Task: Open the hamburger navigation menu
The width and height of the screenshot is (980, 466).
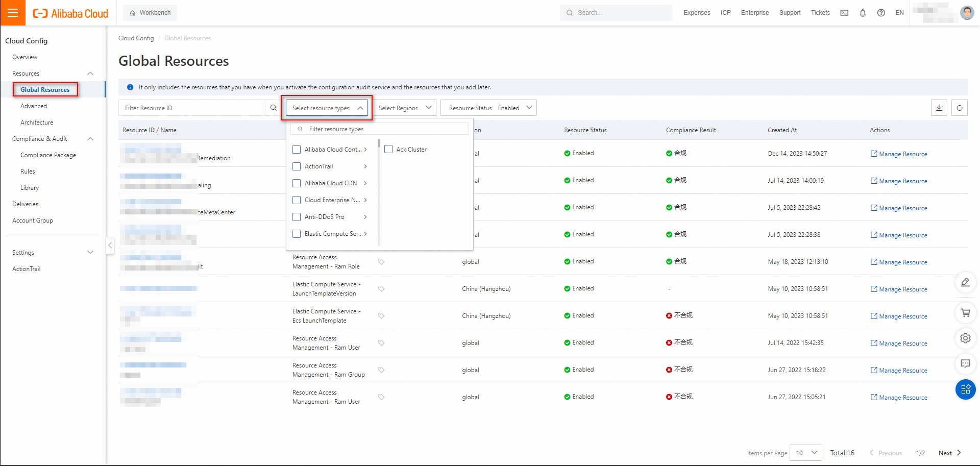Action: [13, 13]
